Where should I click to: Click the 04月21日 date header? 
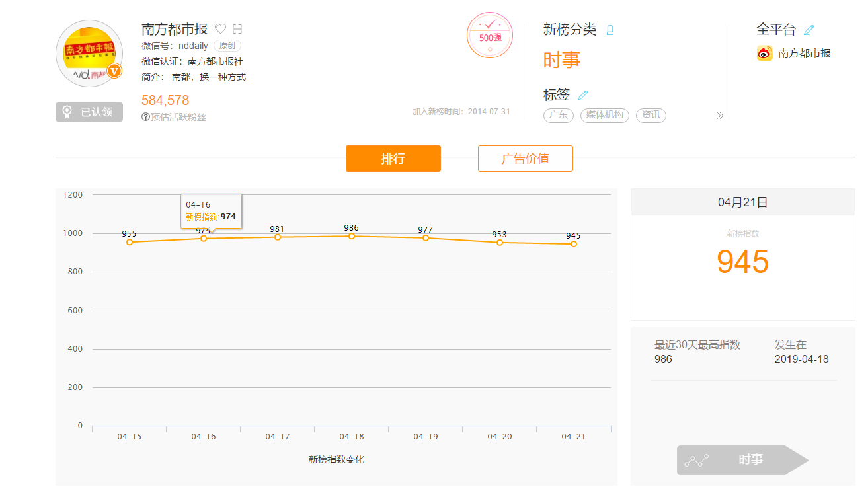tap(743, 203)
